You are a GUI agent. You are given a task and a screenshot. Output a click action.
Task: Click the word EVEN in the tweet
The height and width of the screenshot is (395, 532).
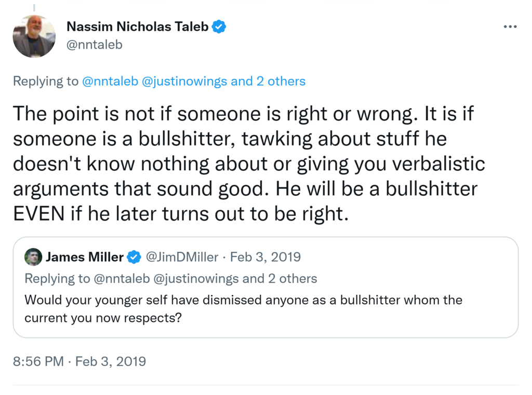(x=38, y=214)
